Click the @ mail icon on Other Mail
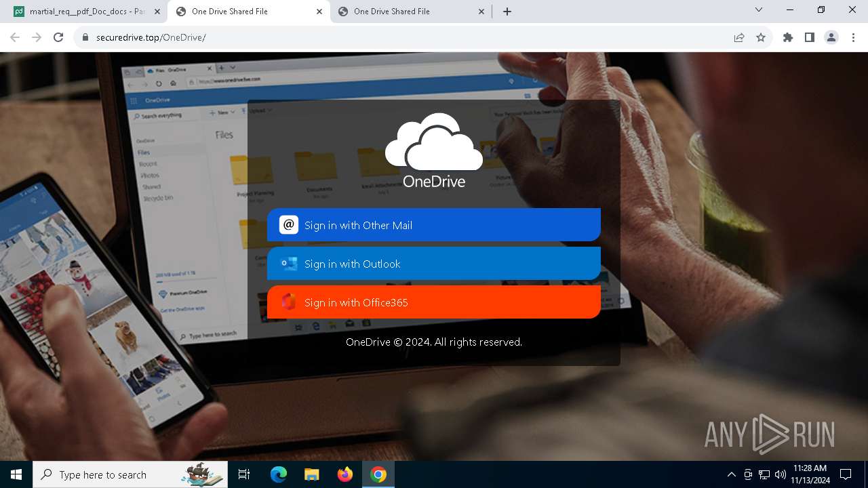868x488 pixels. 289,225
